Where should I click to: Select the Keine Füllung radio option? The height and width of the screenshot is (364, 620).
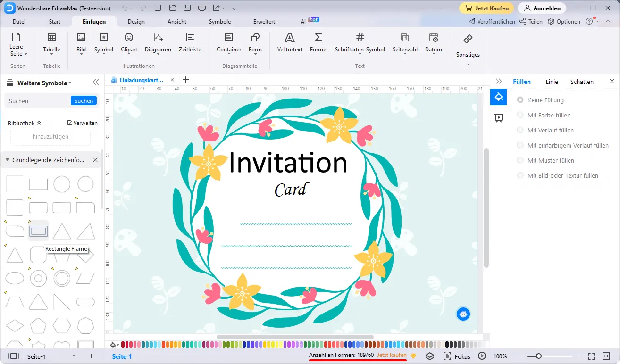(x=520, y=100)
